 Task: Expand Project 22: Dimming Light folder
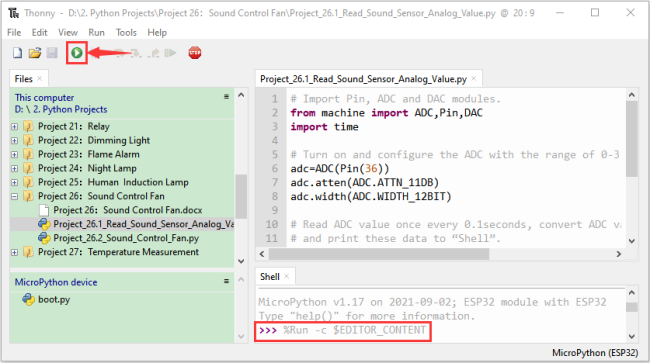point(15,141)
